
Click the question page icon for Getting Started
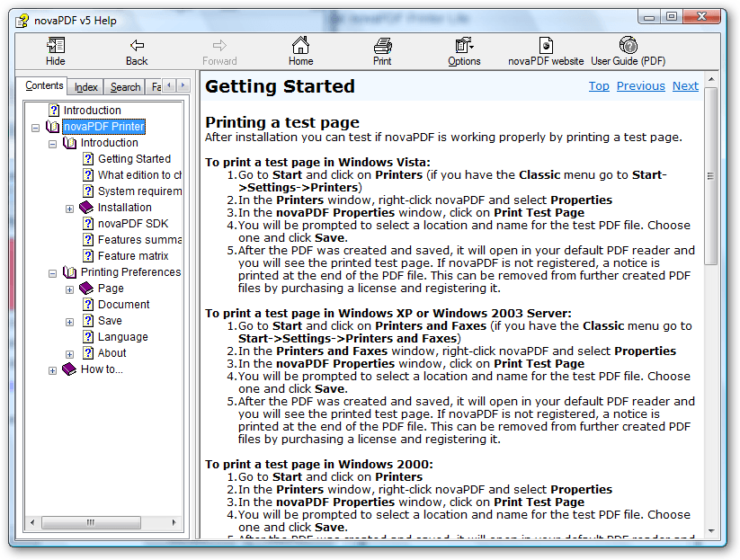pyautogui.click(x=88, y=158)
